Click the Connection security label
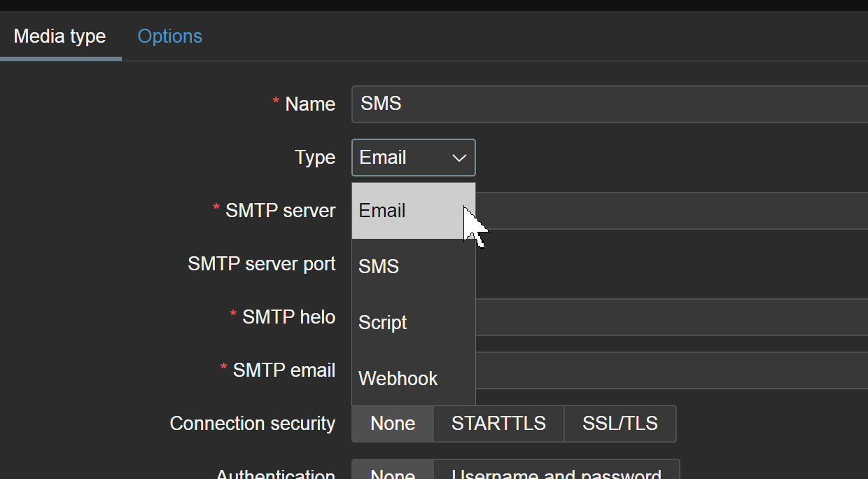 tap(253, 424)
